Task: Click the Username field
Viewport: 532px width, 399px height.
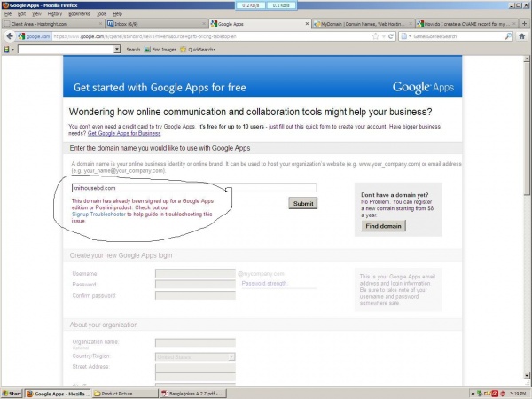Action: pyautogui.click(x=195, y=273)
